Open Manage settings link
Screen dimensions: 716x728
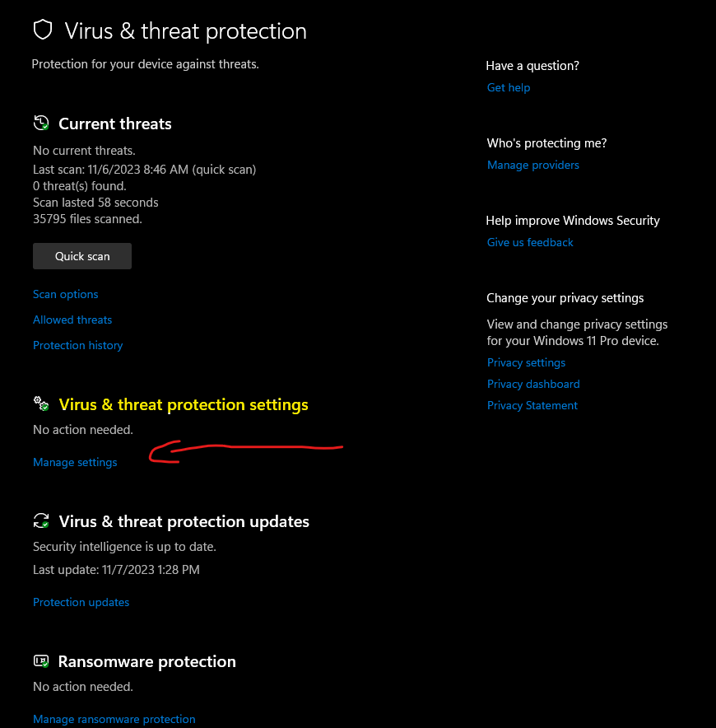coord(75,462)
